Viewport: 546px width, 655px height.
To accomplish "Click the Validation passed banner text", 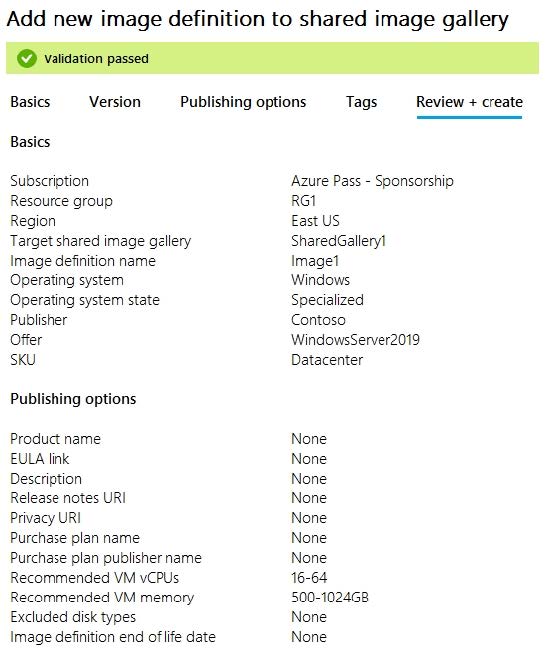I will tap(97, 58).
